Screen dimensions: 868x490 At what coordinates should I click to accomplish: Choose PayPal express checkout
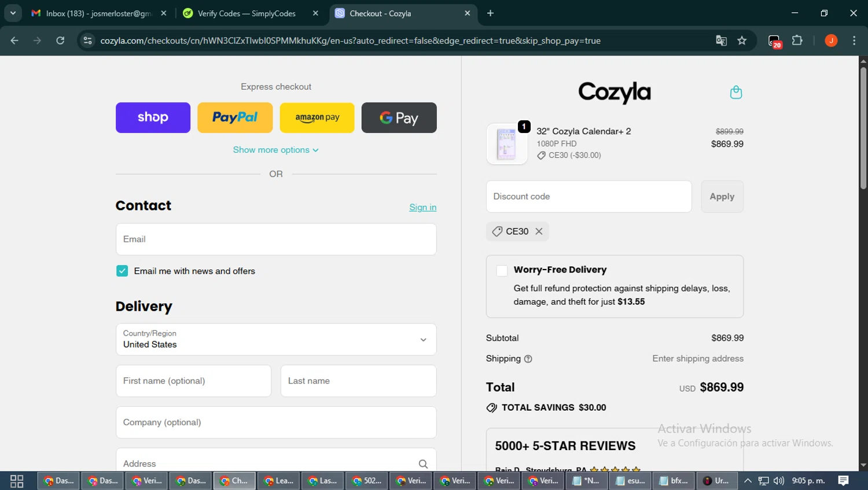235,117
